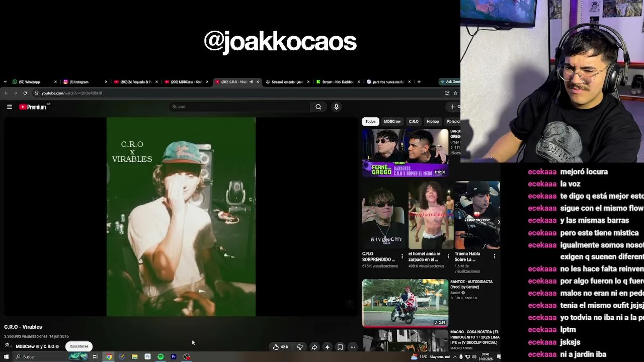Like the video with 42 K likes

tap(281, 347)
